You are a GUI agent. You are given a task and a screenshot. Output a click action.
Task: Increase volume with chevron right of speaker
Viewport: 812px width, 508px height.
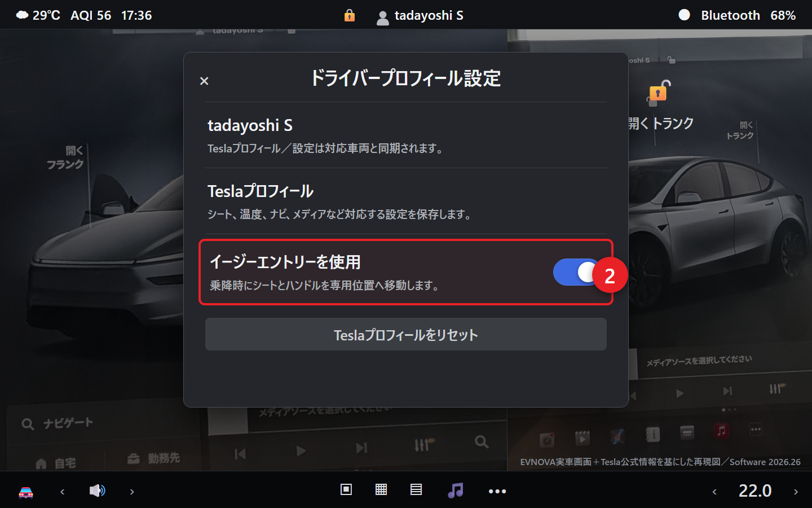(x=132, y=492)
